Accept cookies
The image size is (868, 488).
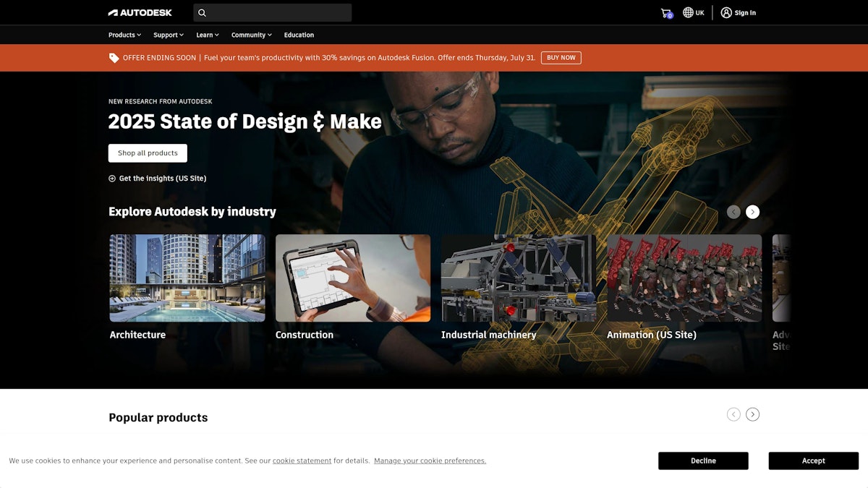pyautogui.click(x=813, y=461)
